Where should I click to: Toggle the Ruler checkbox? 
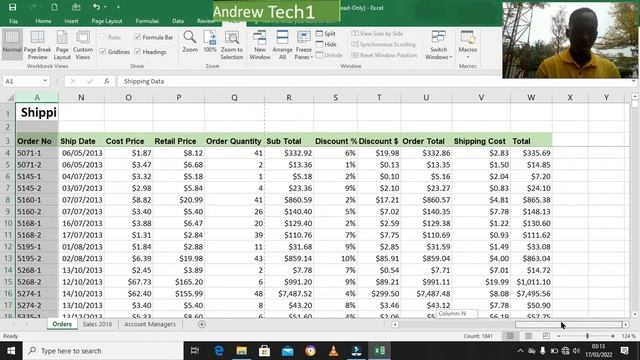[103, 37]
